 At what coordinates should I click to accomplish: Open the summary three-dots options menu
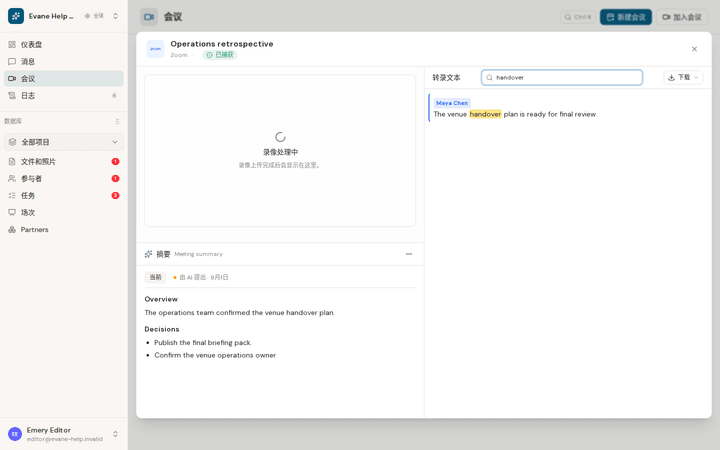click(409, 254)
